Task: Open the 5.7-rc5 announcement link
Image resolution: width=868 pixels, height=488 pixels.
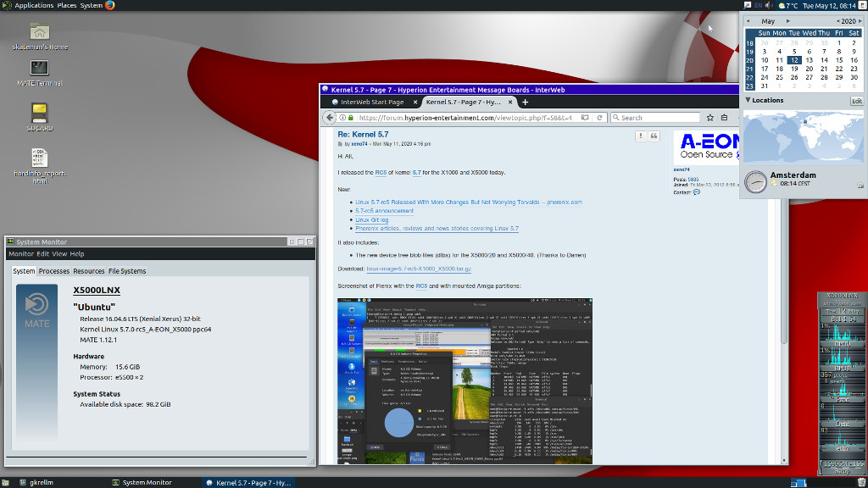Action: coord(384,211)
